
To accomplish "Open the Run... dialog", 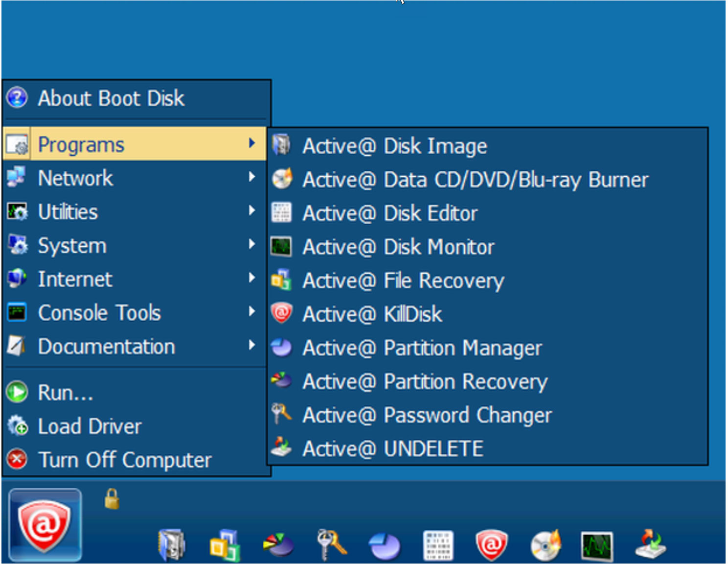I will (x=65, y=392).
